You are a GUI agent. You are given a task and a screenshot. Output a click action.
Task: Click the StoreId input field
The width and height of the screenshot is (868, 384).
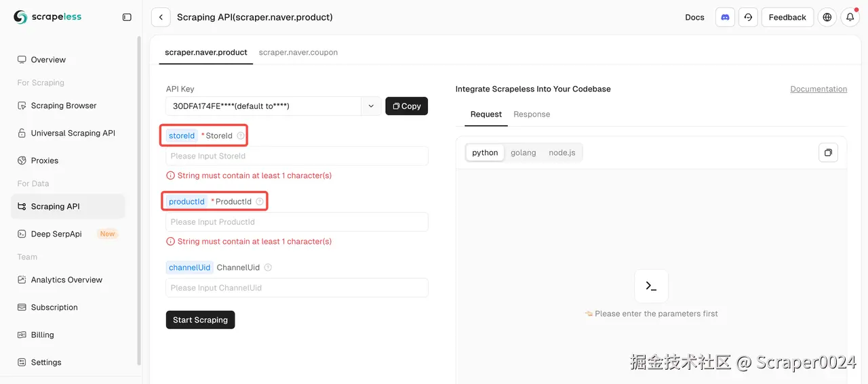pos(297,156)
